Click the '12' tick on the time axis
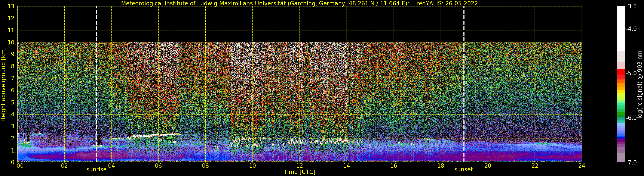 300,166
